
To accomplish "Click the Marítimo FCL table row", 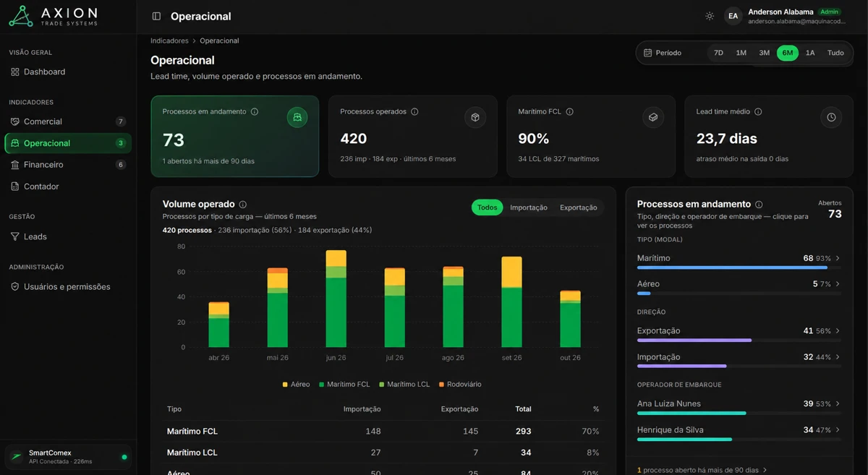I will point(383,431).
